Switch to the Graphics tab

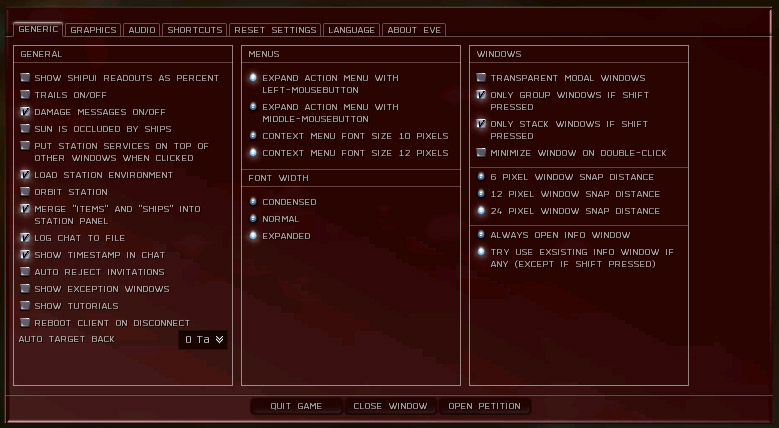pos(93,30)
